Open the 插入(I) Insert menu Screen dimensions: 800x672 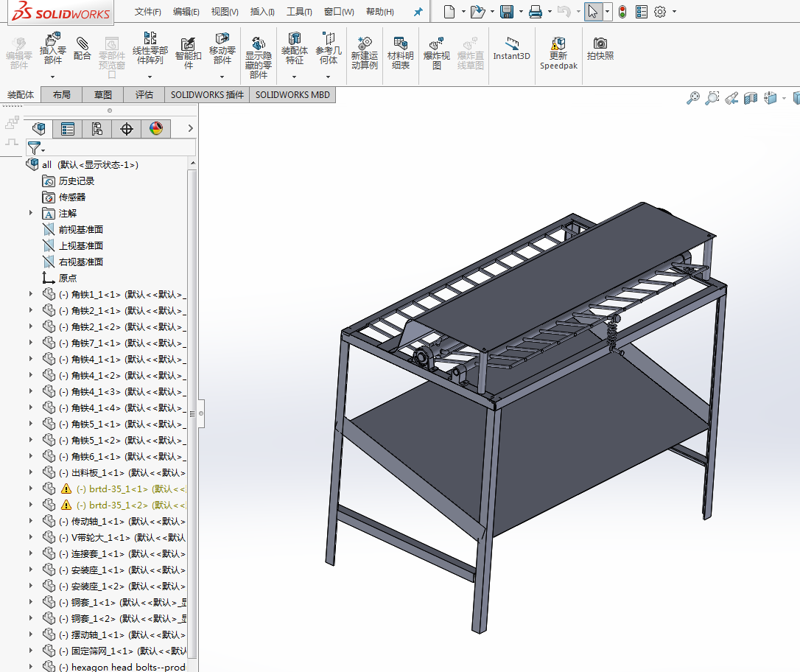[x=262, y=12]
